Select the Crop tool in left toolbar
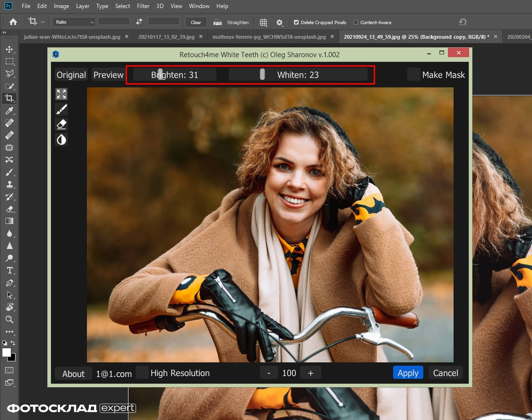 pyautogui.click(x=9, y=98)
